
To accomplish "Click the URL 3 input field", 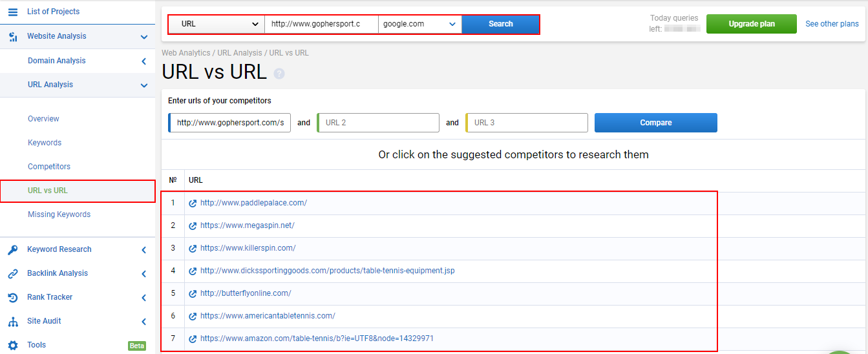I will pyautogui.click(x=527, y=123).
